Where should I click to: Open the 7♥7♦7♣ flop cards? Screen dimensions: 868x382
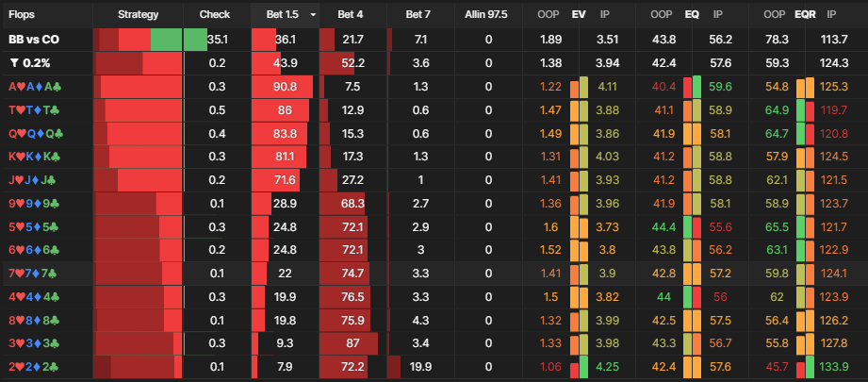(35, 272)
